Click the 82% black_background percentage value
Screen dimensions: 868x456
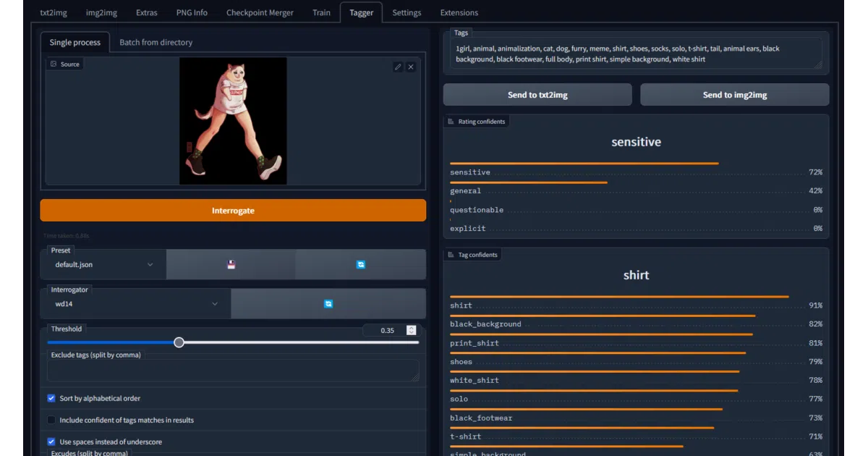[x=815, y=324]
